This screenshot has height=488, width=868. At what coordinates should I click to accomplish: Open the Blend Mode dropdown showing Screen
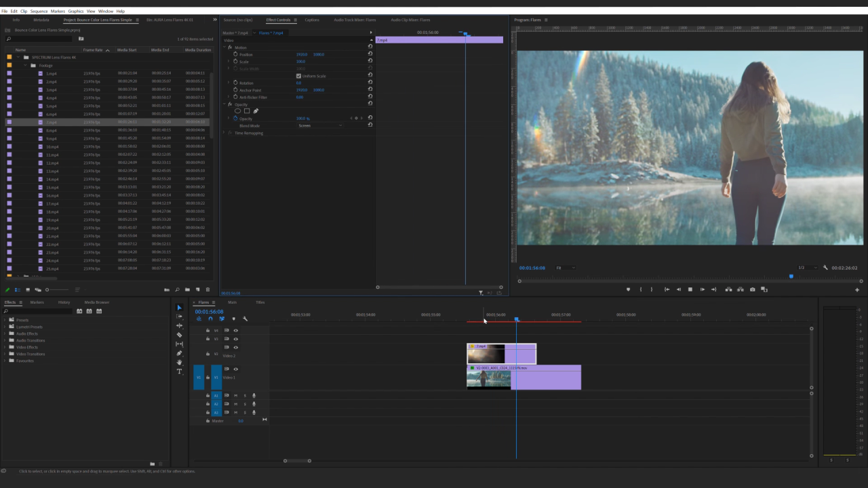(320, 125)
